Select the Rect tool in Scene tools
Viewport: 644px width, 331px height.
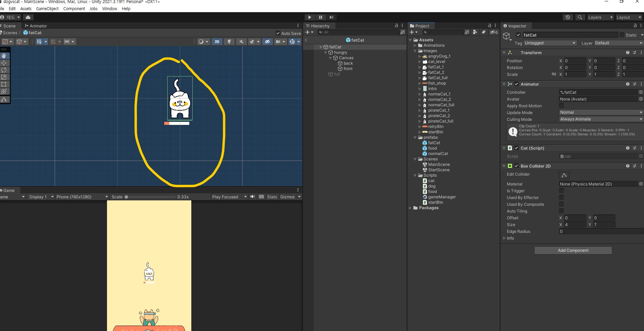pyautogui.click(x=4, y=84)
